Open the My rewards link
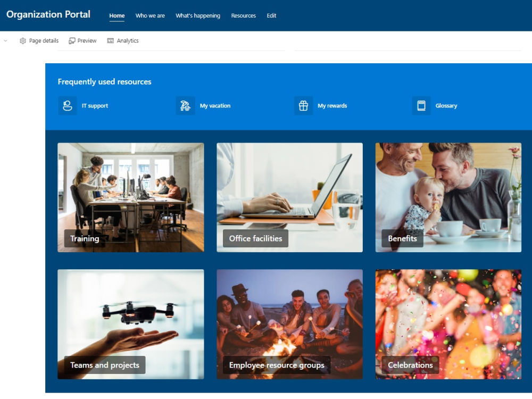This screenshot has width=532, height=399. 332,105
